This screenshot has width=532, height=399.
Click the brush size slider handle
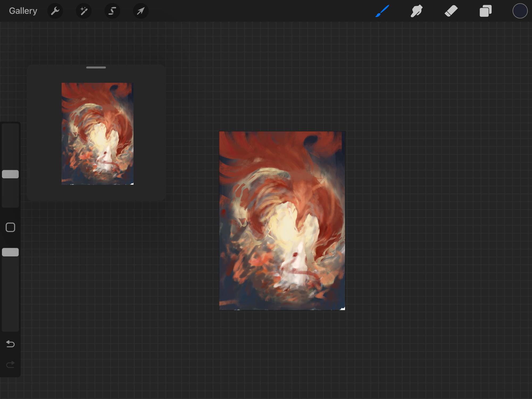[x=10, y=174]
